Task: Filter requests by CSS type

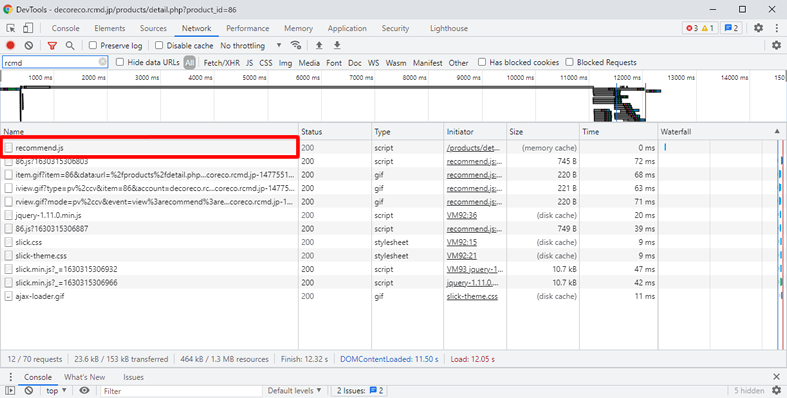Action: pyautogui.click(x=266, y=63)
